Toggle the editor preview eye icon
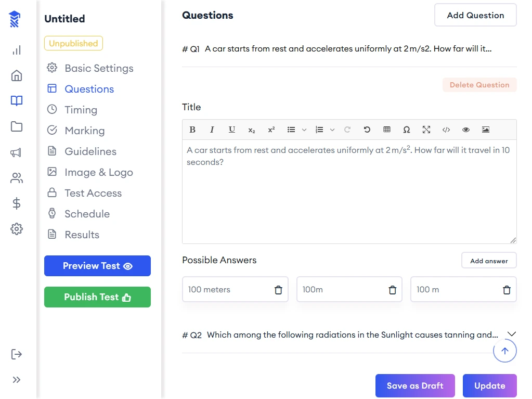Screen dimensions: 532x399 coord(466,130)
